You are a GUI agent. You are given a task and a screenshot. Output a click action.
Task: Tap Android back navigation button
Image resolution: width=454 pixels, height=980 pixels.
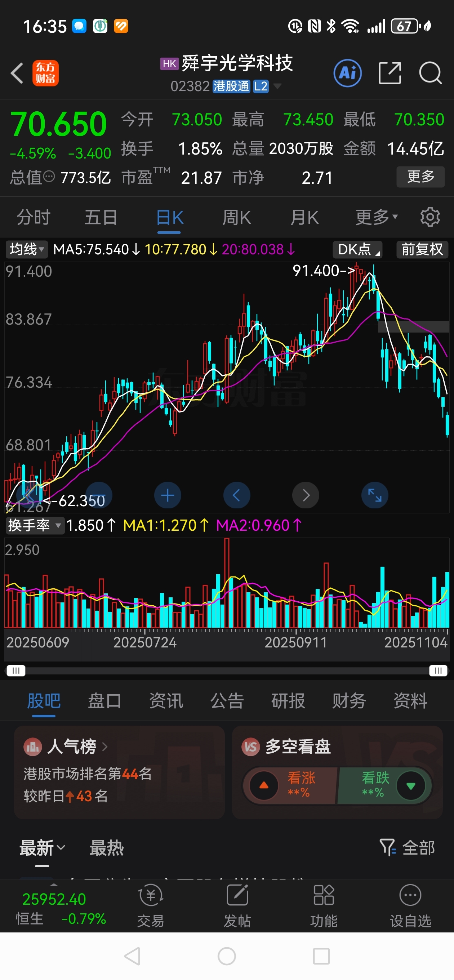tap(133, 956)
